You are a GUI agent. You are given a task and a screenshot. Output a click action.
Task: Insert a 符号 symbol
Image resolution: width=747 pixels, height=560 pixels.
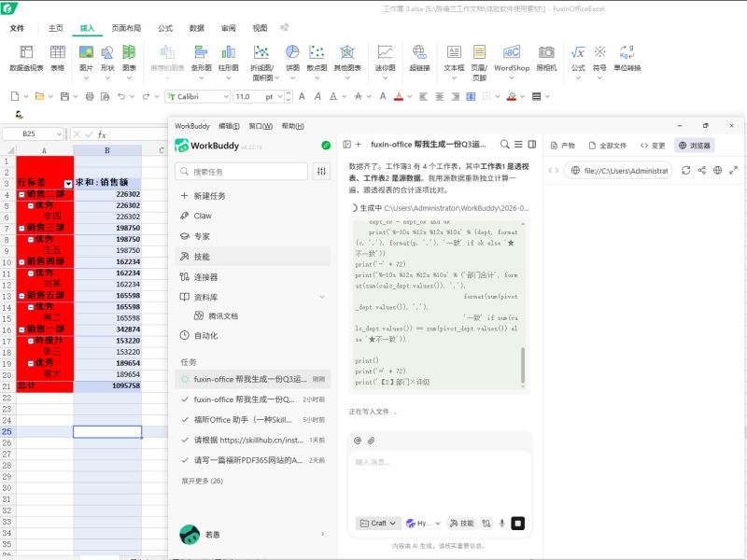[599, 58]
